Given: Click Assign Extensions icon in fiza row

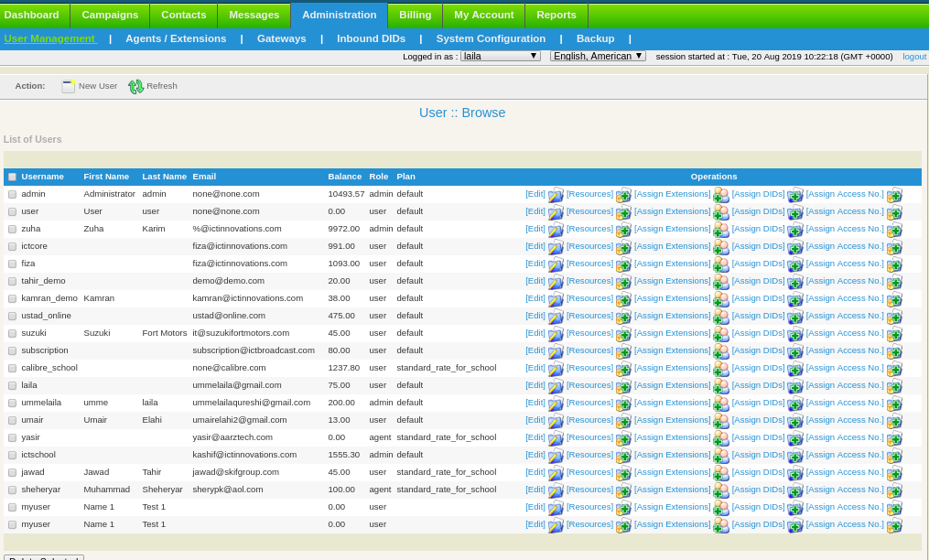Looking at the screenshot, I should [x=720, y=264].
